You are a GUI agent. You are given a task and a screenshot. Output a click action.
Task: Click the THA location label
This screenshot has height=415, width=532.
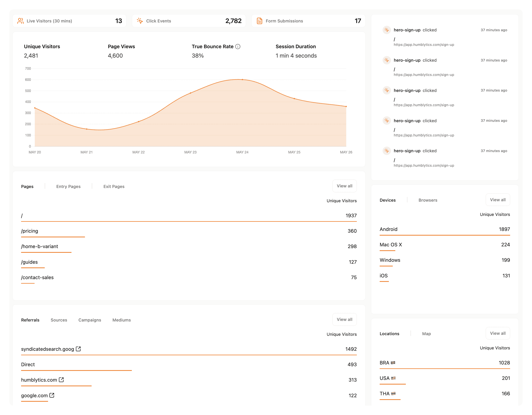click(x=385, y=394)
